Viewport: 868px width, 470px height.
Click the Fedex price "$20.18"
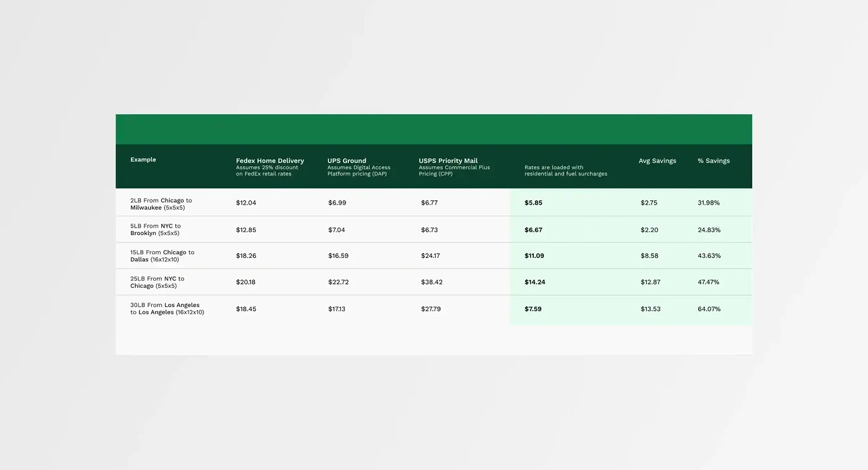click(x=246, y=282)
